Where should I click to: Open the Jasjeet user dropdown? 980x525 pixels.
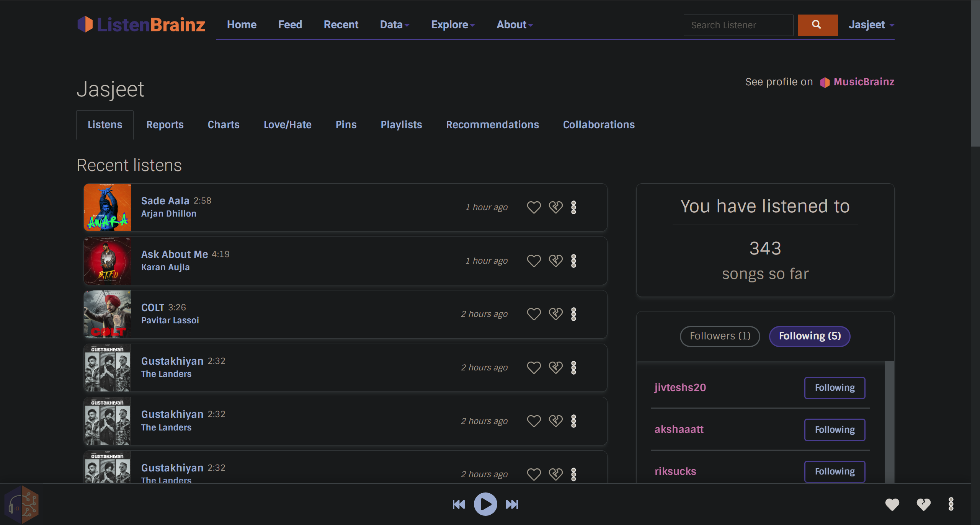[x=871, y=25]
